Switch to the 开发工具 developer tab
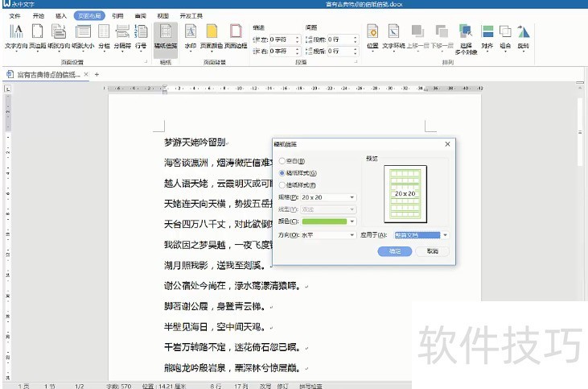Image resolution: width=588 pixels, height=389 pixels. pos(191,16)
